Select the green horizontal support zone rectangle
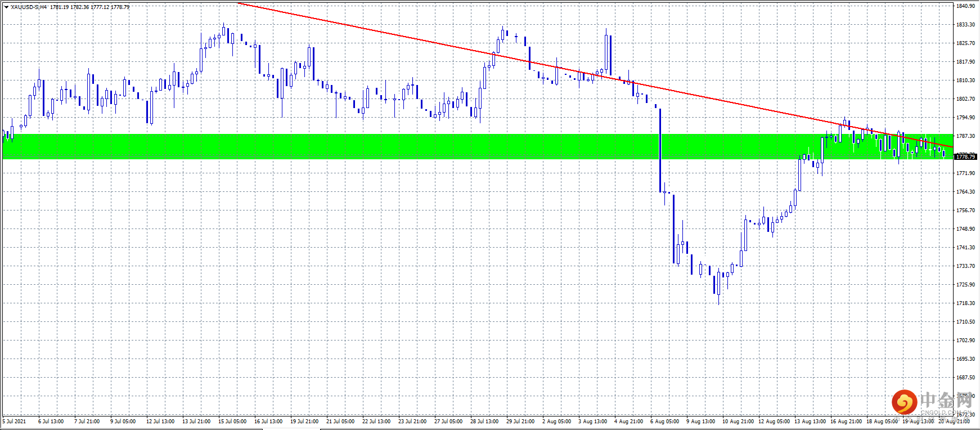Viewport: 980px width, 430px height. pos(478,146)
